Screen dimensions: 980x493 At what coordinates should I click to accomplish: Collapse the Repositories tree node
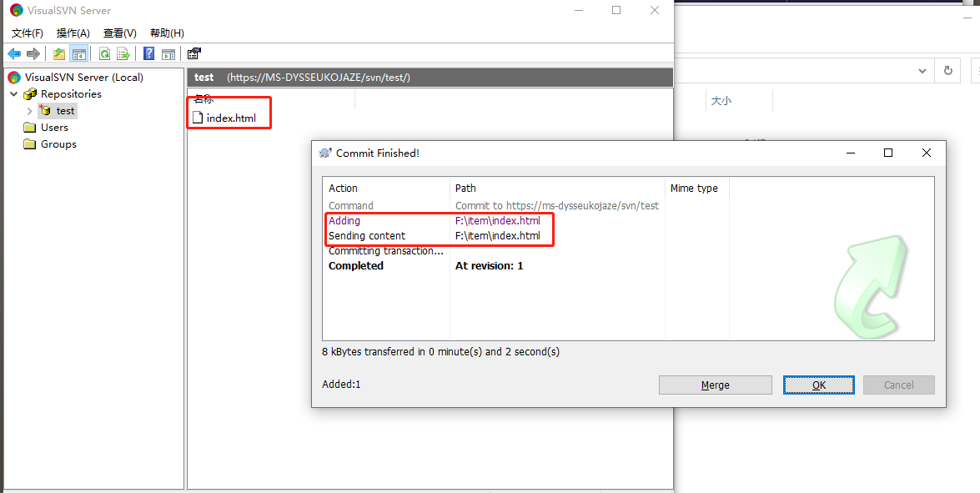pyautogui.click(x=14, y=94)
